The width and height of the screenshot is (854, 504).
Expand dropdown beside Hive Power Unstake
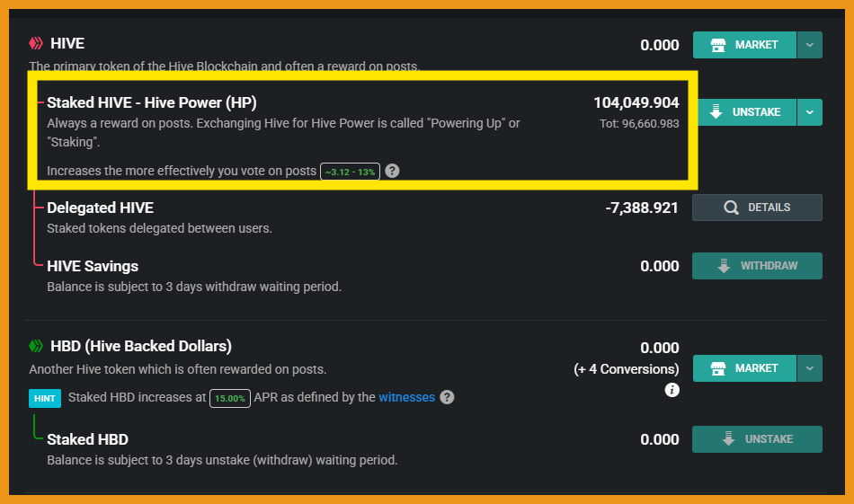click(x=809, y=112)
